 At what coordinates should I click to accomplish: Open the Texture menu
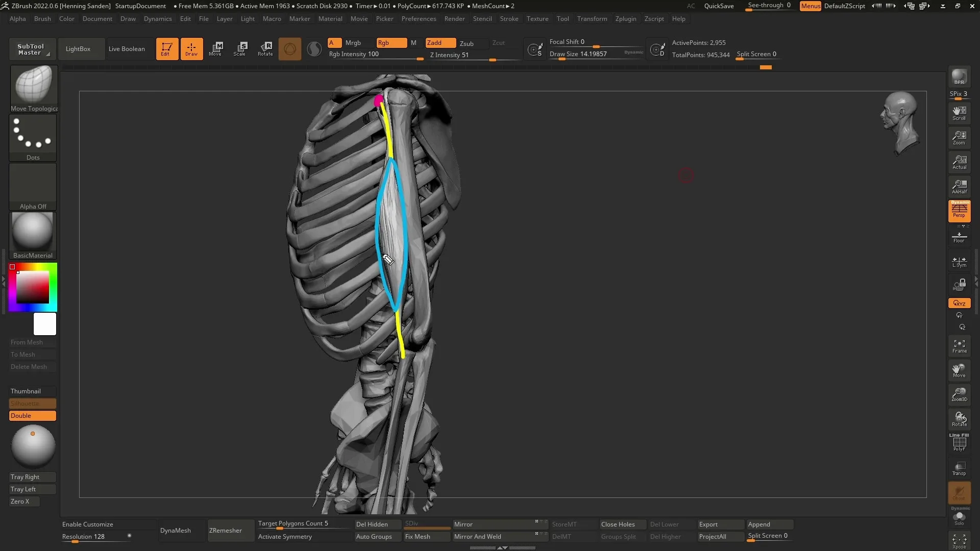click(537, 19)
